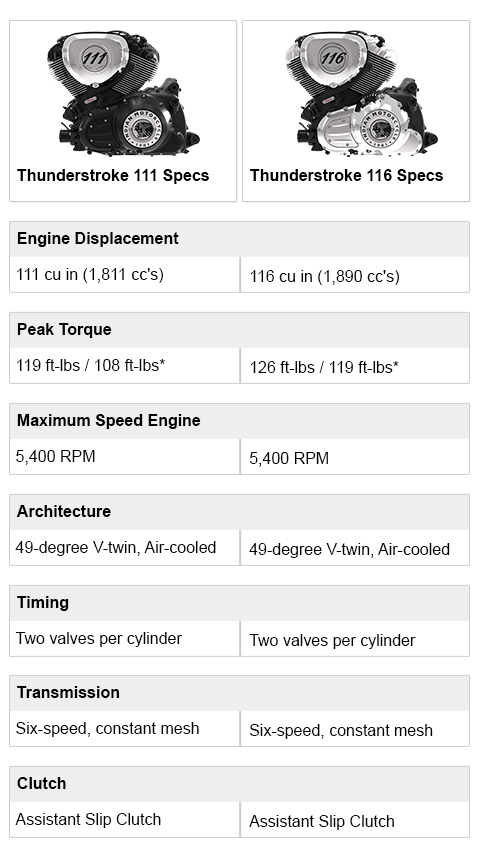The height and width of the screenshot is (860, 479).
Task: Select Assistant Slip Clutch in 111 column
Action: (88, 819)
